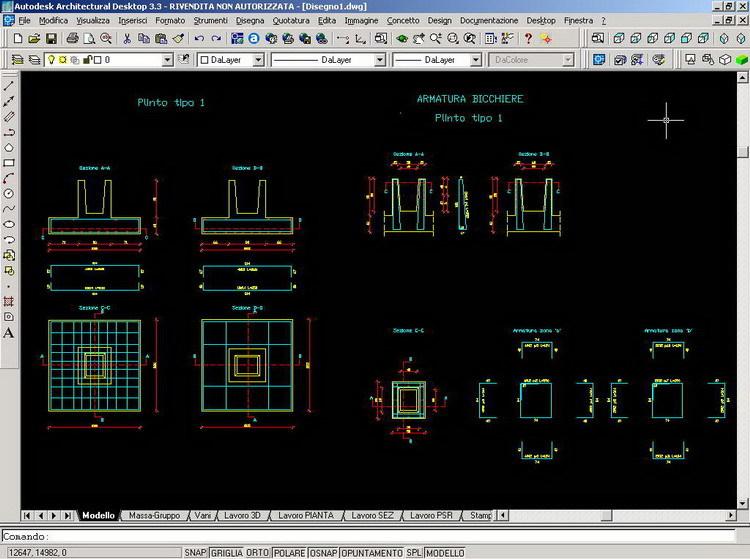Open the DaLayer linetype dropdown
Viewport: 750px width, 559px height.
click(379, 60)
